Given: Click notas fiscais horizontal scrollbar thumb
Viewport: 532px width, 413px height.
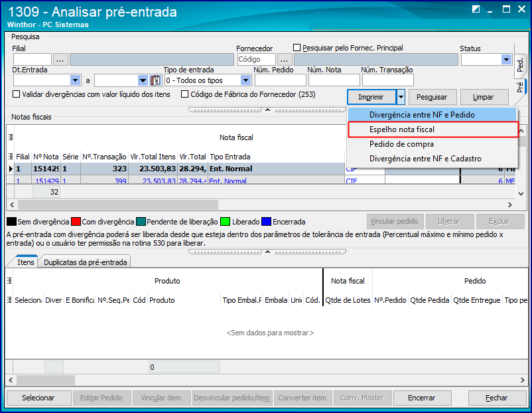Looking at the screenshot, I should [118, 205].
